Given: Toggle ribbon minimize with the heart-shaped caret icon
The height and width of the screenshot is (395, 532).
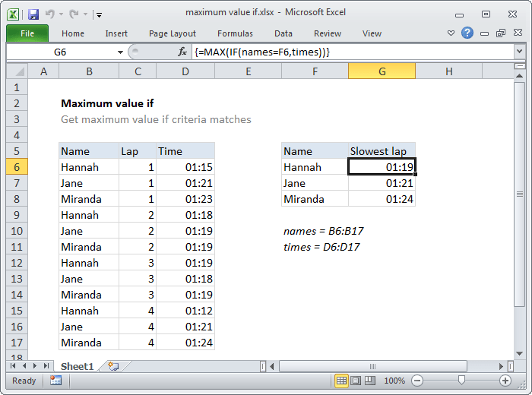Looking at the screenshot, I should 451,33.
